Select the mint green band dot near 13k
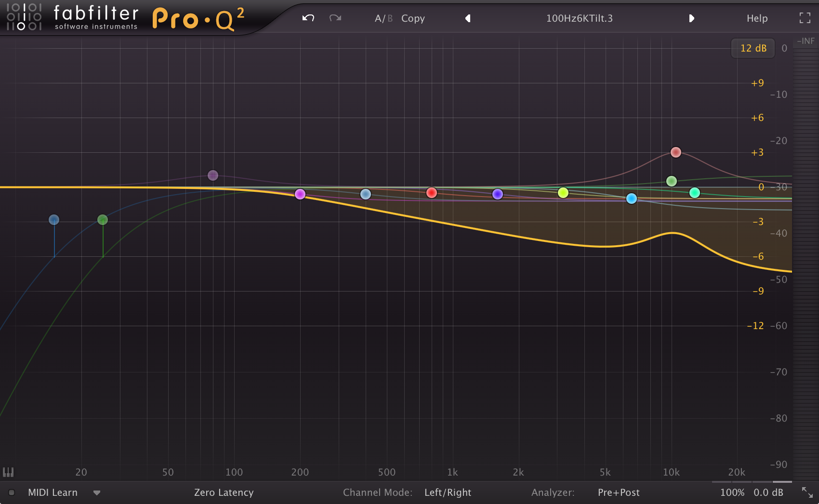 pyautogui.click(x=695, y=193)
